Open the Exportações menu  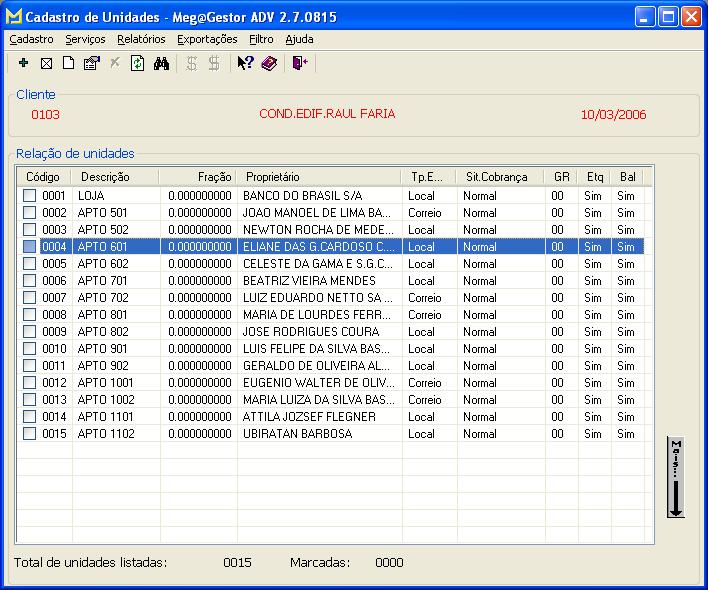(207, 39)
